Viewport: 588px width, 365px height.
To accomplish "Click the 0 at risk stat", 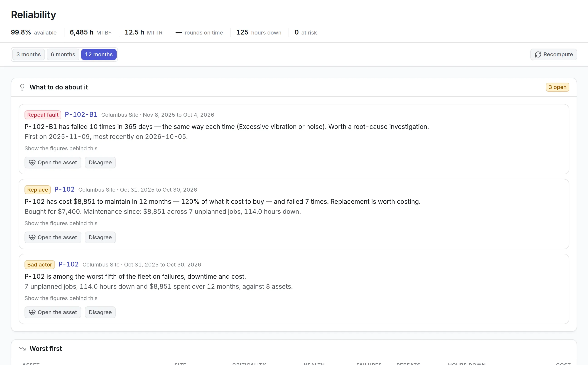I will coord(306,32).
